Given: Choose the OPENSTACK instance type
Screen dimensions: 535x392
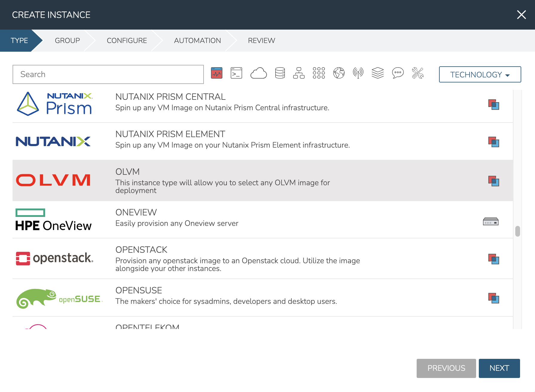Looking at the screenshot, I should (238, 259).
